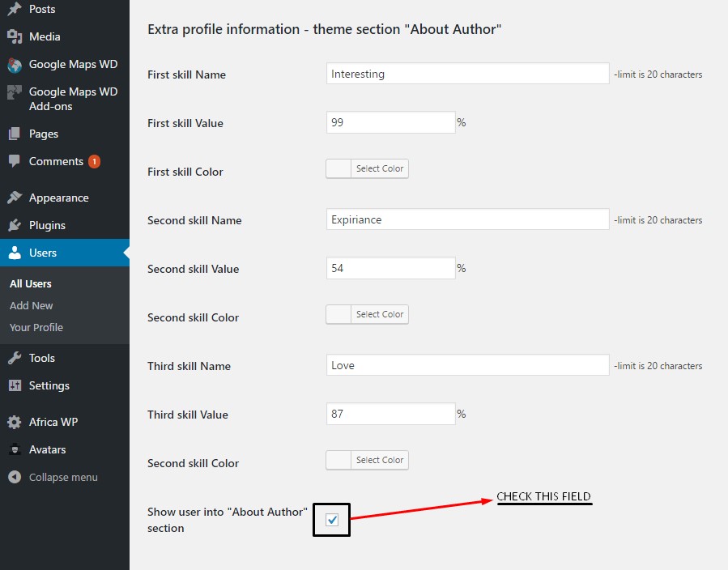Click the First skill Name input field

pyautogui.click(x=467, y=74)
